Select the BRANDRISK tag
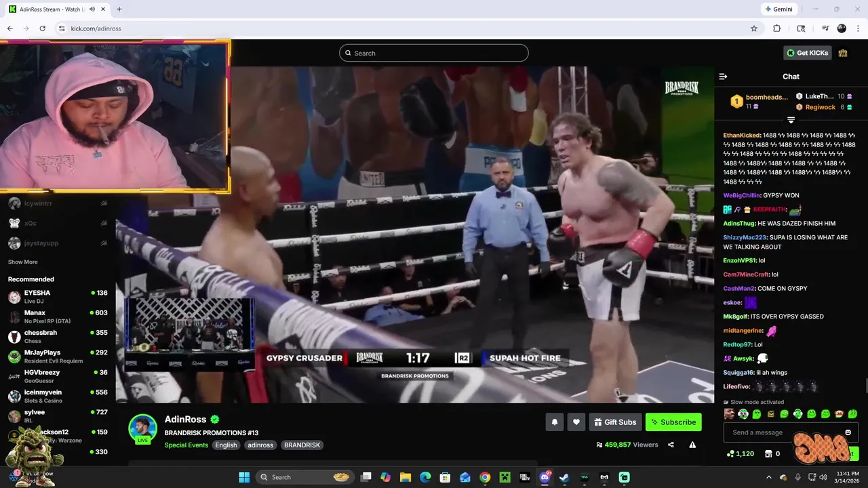The width and height of the screenshot is (868, 488). (302, 445)
